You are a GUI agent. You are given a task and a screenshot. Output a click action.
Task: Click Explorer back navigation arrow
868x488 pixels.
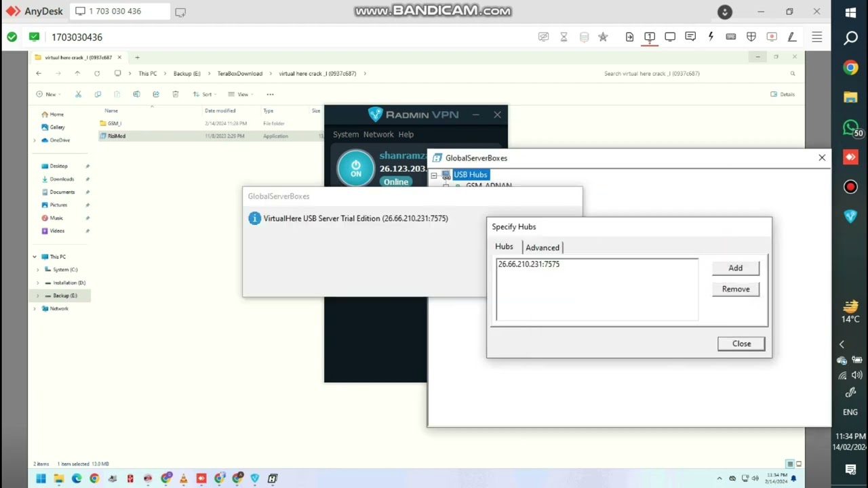point(39,73)
